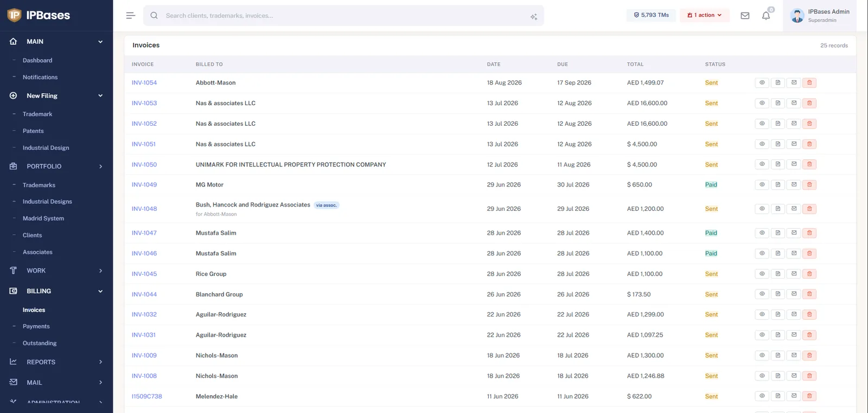Expand the REPORTS sidebar section
Screen dimensions: 868x413
[100, 362]
